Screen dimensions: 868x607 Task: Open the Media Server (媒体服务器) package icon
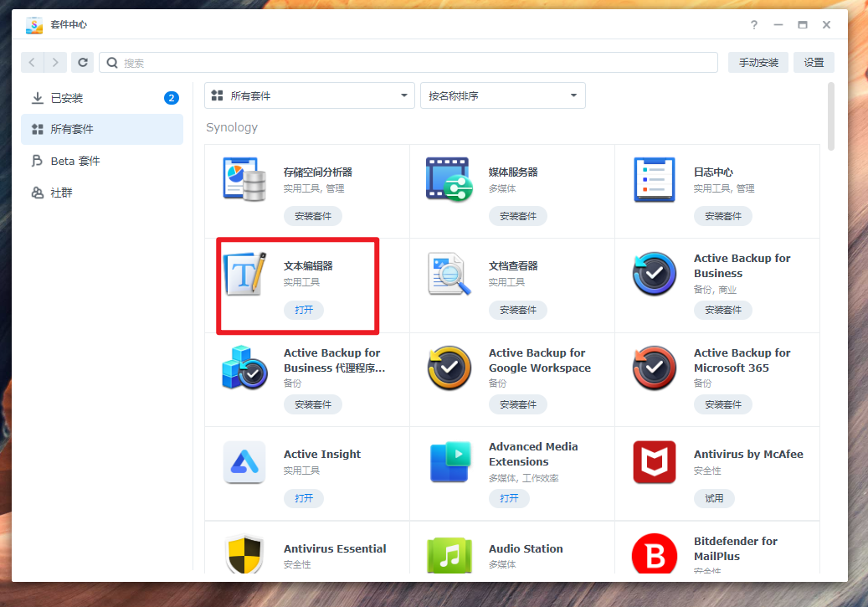coord(449,179)
